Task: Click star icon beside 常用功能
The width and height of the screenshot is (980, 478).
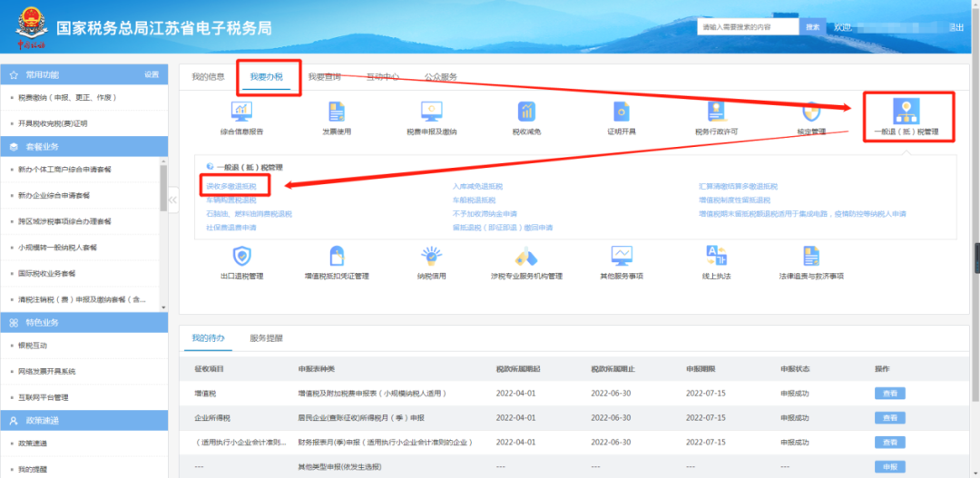Action: click(13, 74)
